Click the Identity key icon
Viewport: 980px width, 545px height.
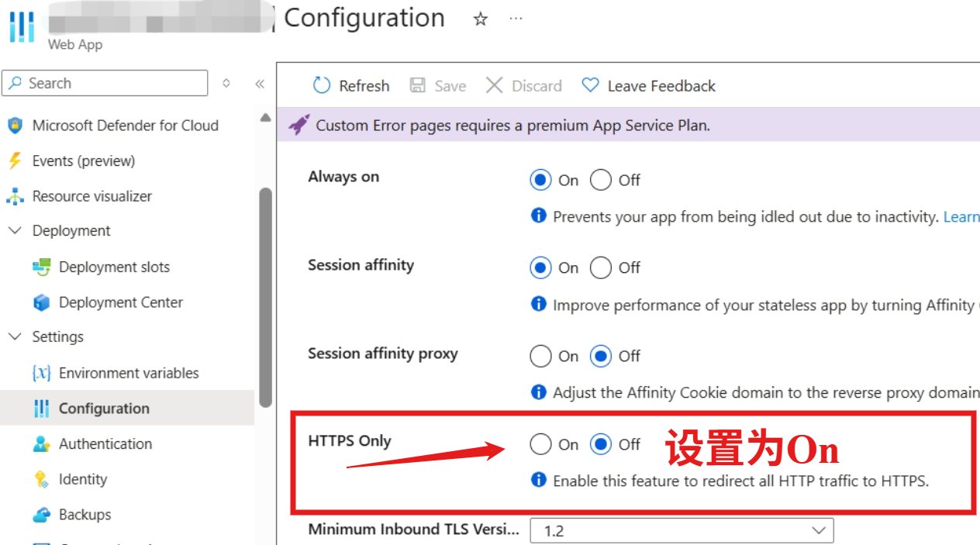tap(42, 479)
